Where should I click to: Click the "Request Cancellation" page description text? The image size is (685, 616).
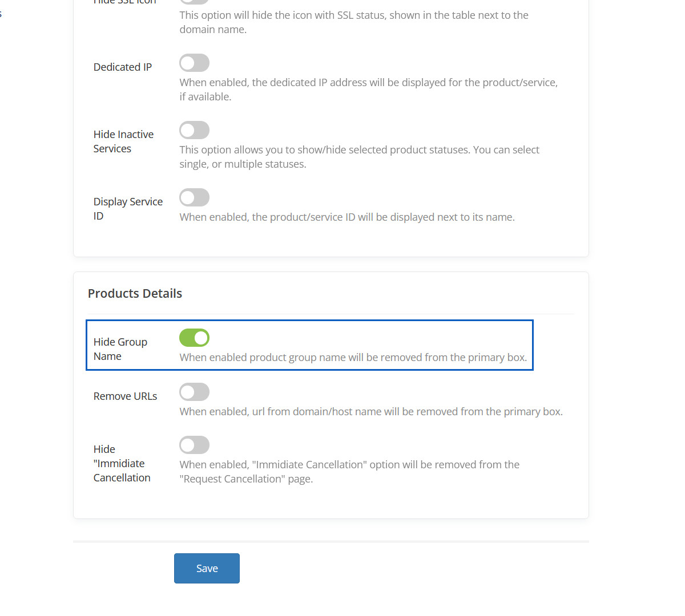click(349, 472)
